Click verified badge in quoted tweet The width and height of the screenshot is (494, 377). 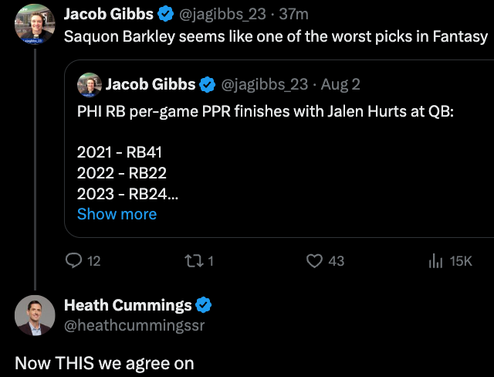coord(207,85)
